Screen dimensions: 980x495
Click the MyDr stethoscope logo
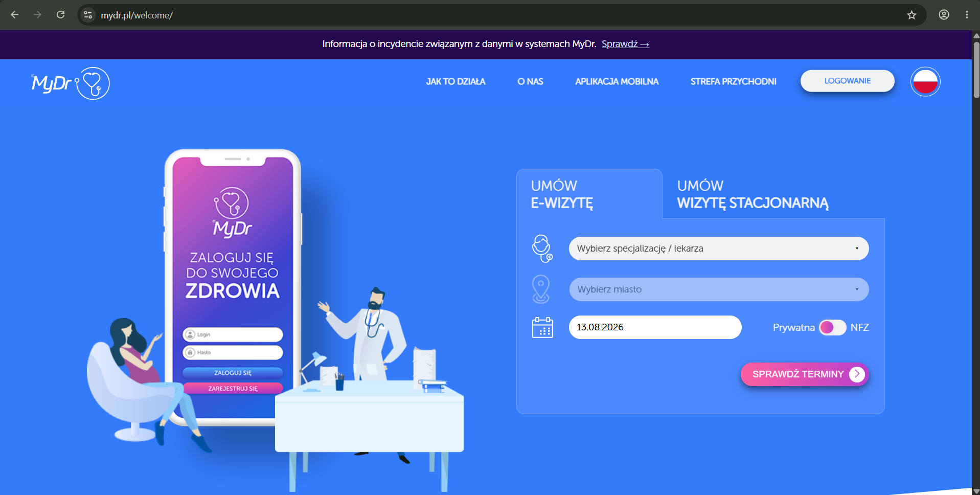click(71, 83)
